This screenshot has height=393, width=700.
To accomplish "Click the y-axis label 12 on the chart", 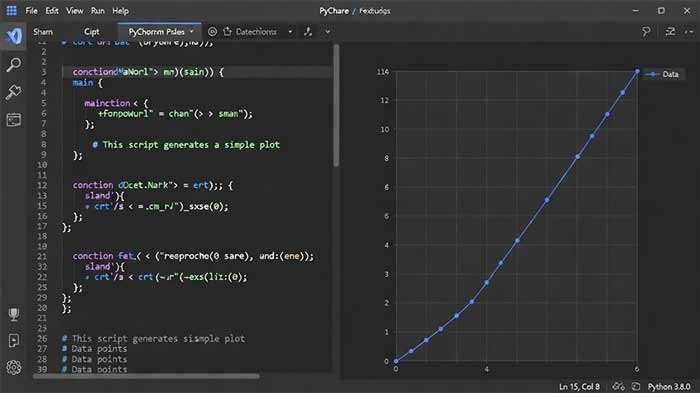I will click(384, 100).
